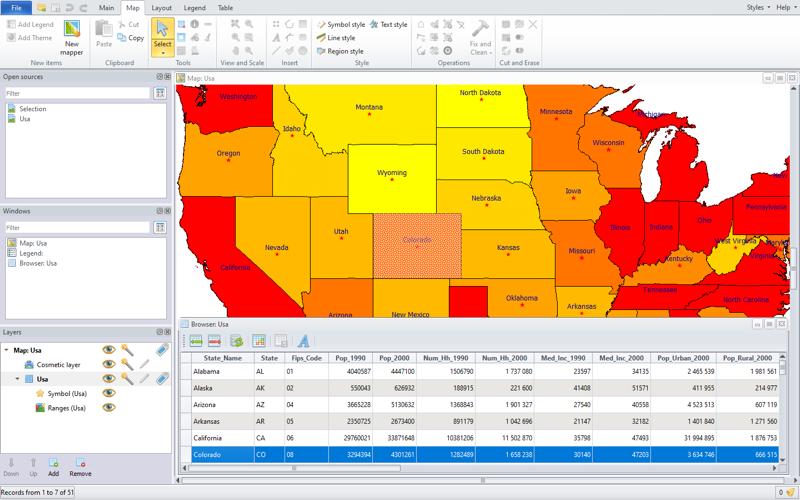Click the Open sources Filter input field
The width and height of the screenshot is (800, 500).
78,93
